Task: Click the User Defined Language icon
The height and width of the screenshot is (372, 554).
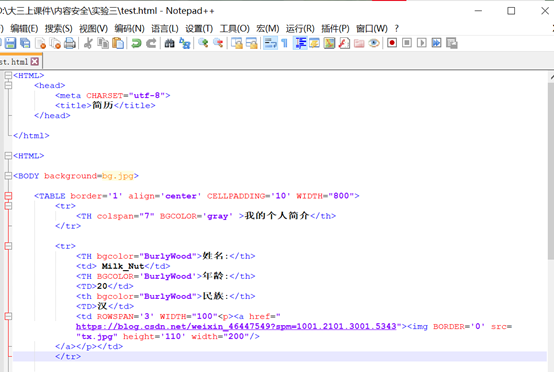Action: pyautogui.click(x=314, y=43)
